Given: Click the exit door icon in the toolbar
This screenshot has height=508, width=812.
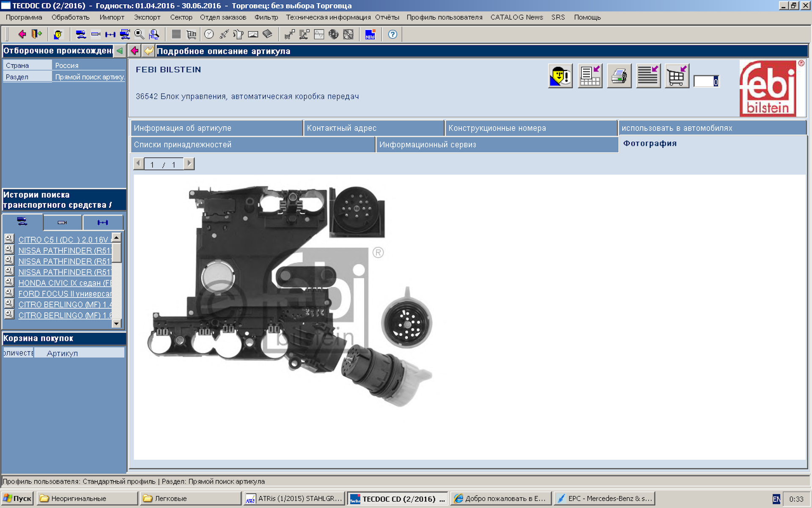Looking at the screenshot, I should click(37, 34).
